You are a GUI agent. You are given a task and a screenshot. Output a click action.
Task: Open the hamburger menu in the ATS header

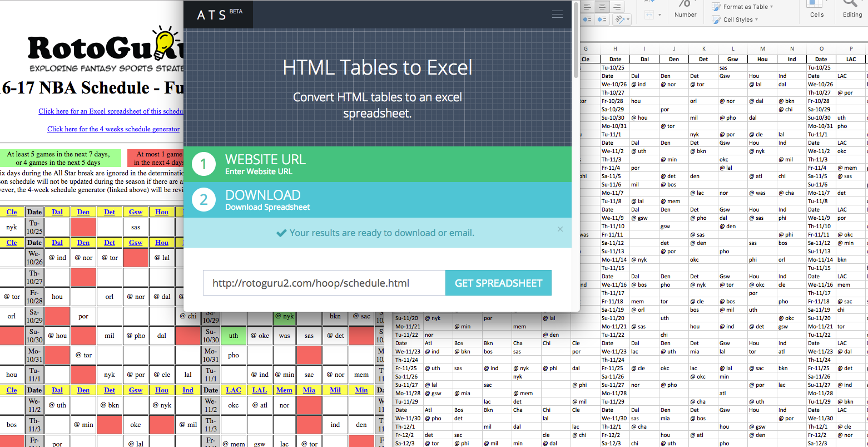pos(557,14)
